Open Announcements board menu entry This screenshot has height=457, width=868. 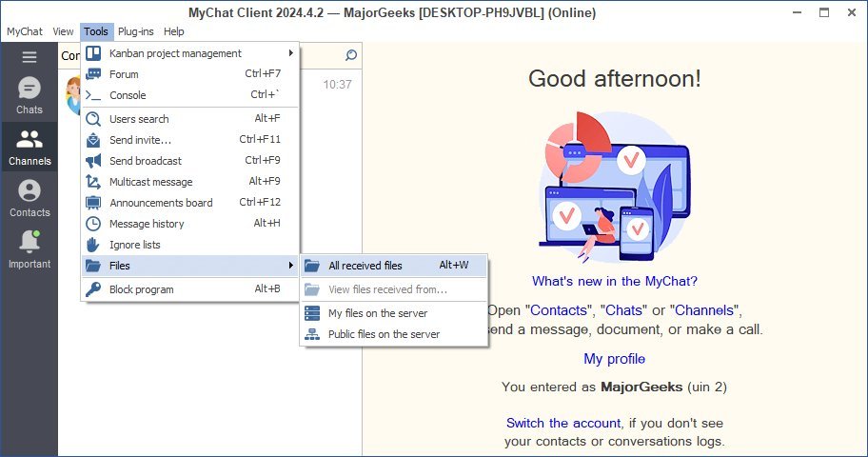point(190,203)
